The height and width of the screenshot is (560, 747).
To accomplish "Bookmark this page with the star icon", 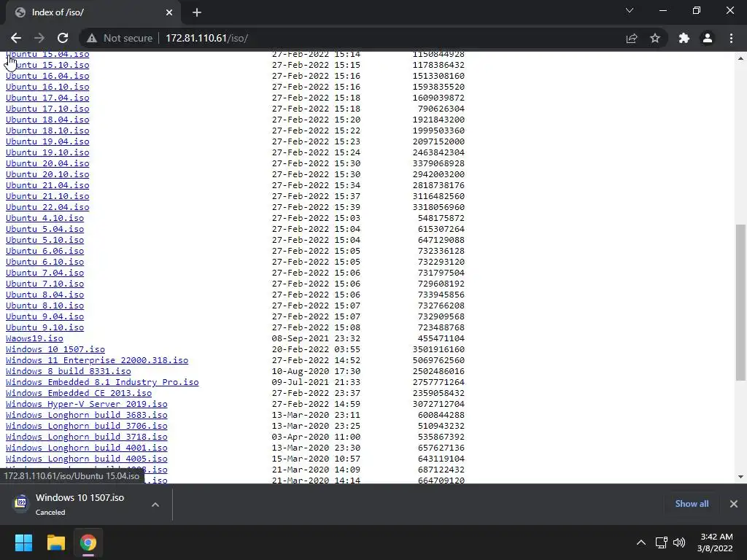I will click(x=655, y=38).
